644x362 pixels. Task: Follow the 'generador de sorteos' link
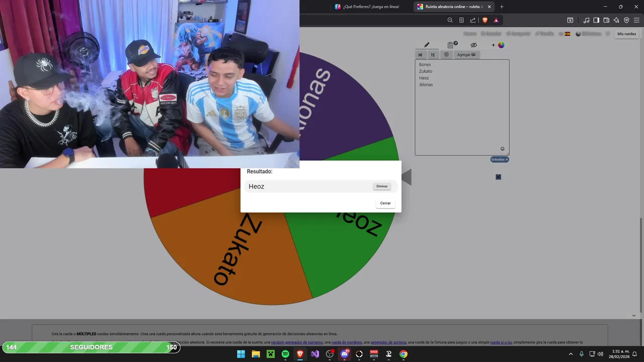(388, 342)
